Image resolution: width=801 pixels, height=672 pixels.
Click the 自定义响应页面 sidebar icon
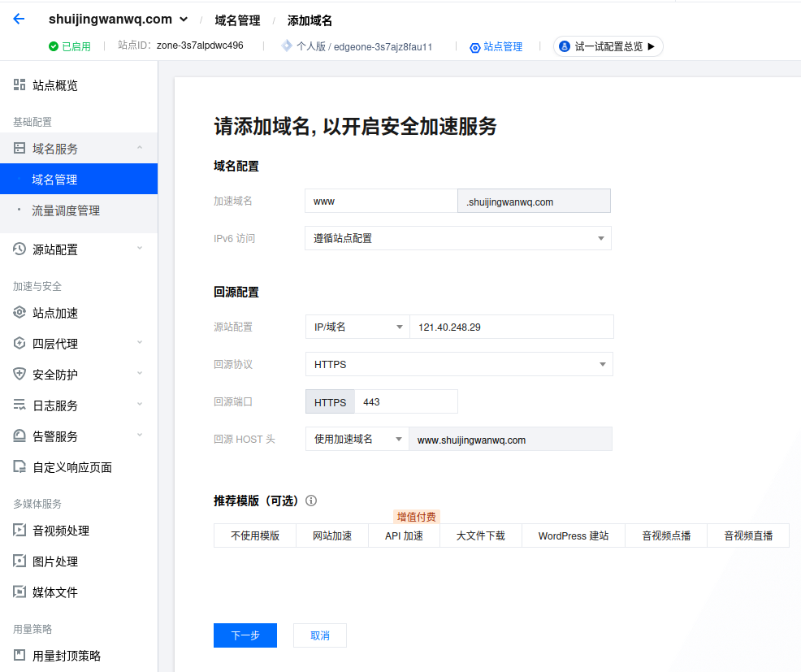pos(19,466)
